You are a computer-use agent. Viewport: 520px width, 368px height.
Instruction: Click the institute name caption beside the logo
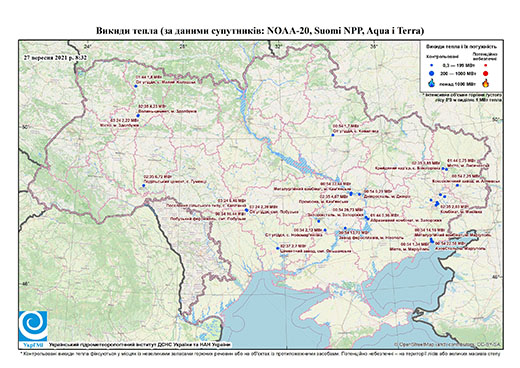point(140,345)
